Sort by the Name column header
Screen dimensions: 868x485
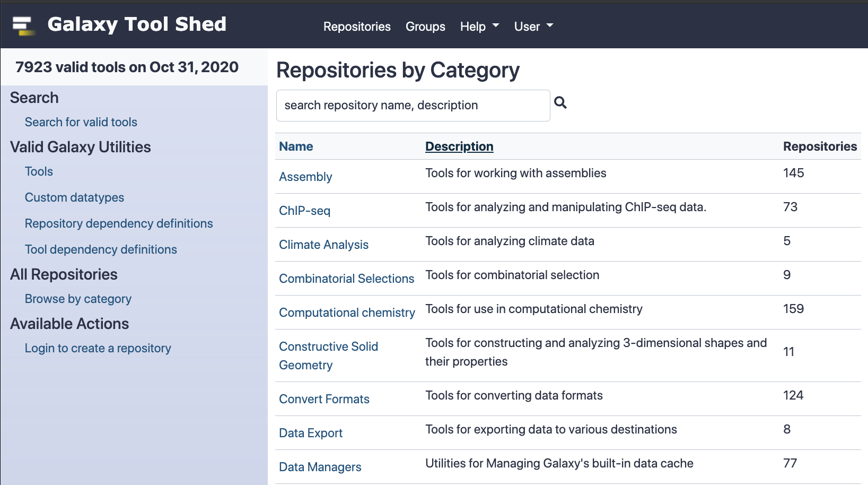(296, 146)
